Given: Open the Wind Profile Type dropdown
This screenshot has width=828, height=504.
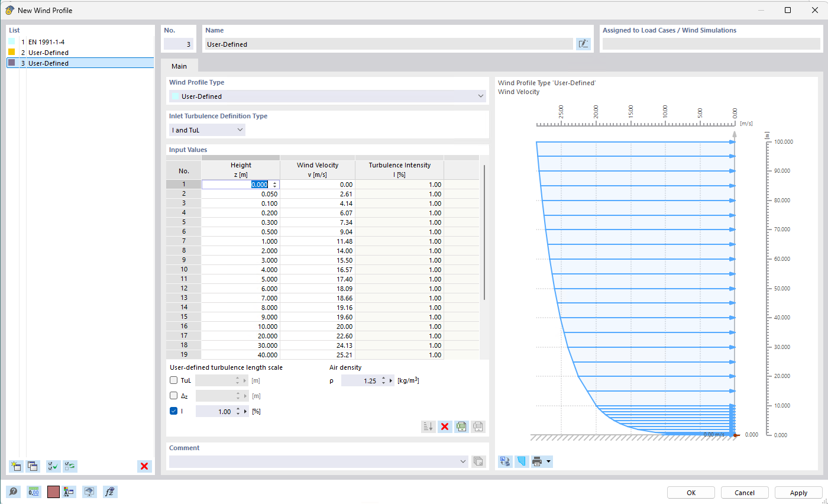Looking at the screenshot, I should tap(328, 96).
